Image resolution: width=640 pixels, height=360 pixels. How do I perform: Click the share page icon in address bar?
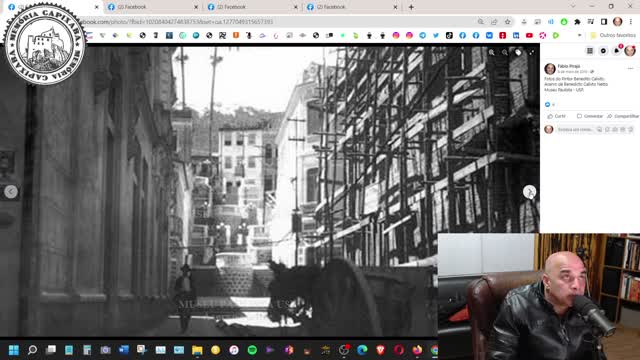[x=494, y=22]
